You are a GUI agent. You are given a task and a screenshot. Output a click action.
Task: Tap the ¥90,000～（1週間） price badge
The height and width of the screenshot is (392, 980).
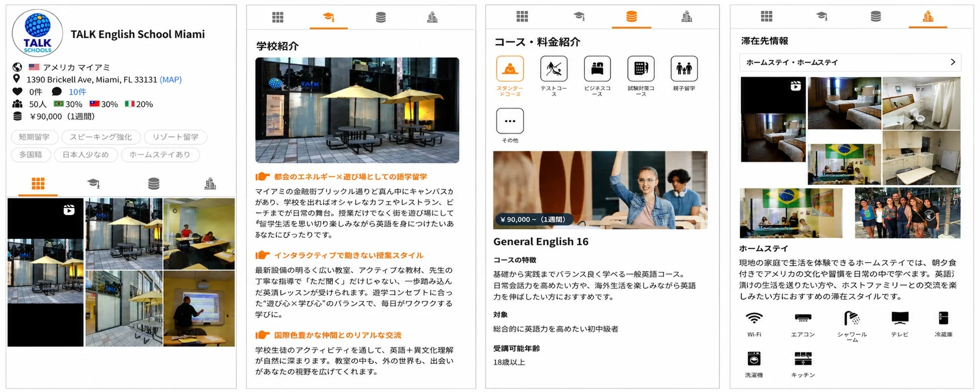click(x=533, y=219)
